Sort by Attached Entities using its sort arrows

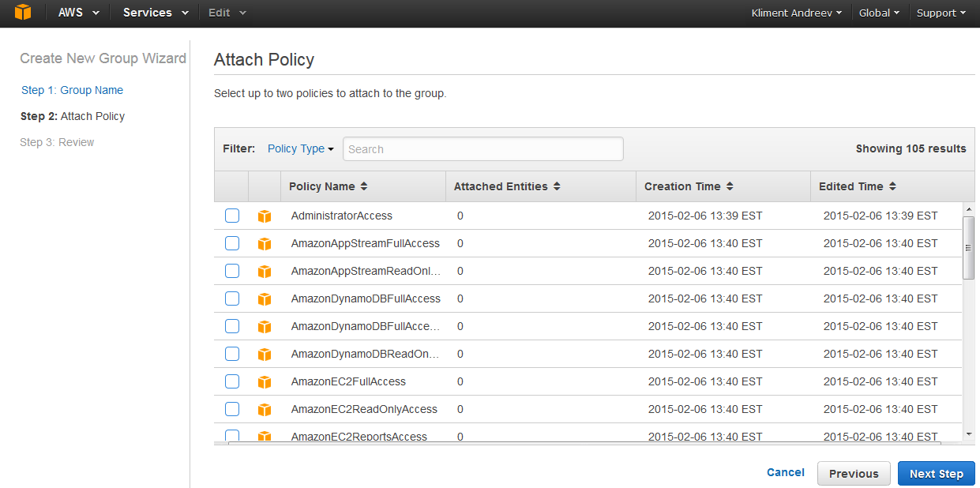pos(557,186)
